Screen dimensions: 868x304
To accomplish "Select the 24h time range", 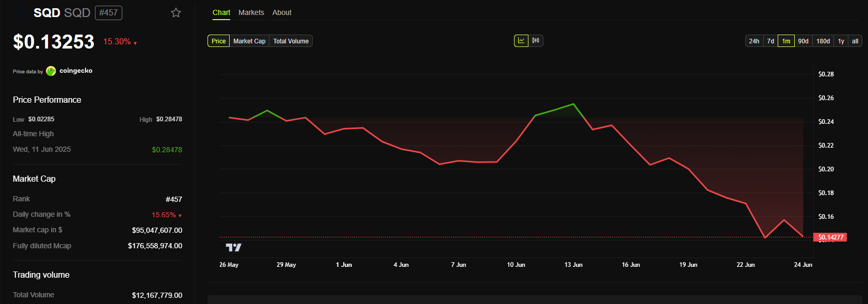I will (x=754, y=41).
